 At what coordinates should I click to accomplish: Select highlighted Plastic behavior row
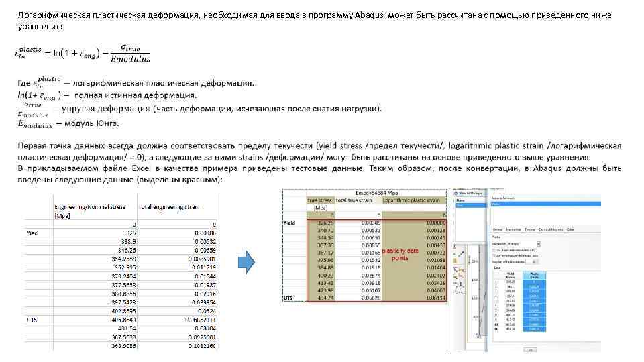click(x=546, y=204)
